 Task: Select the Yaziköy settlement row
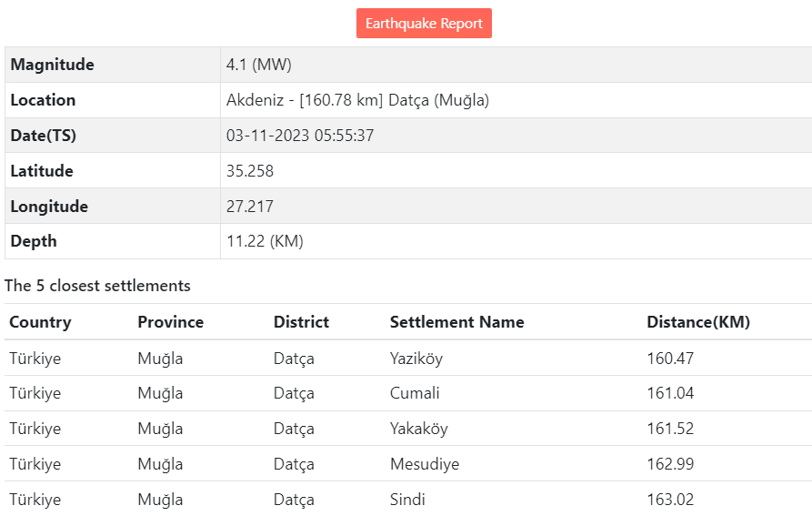416,359
